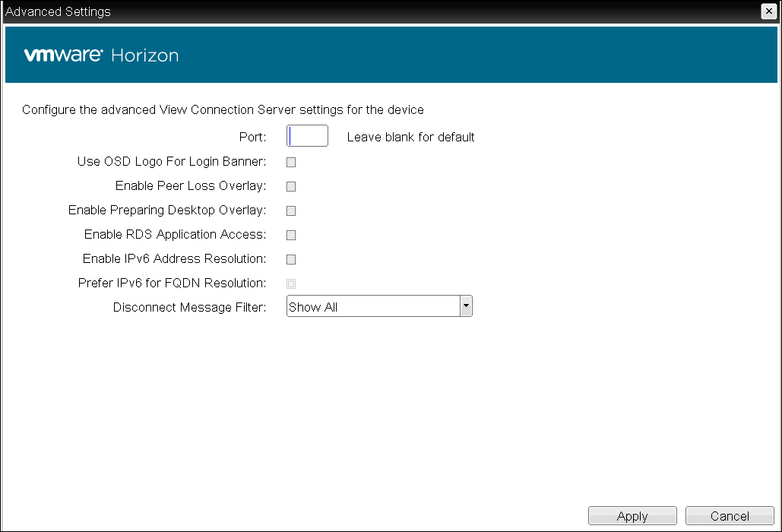Cancel the Advanced Settings dialog
Screen dimensions: 782x532
[730, 516]
